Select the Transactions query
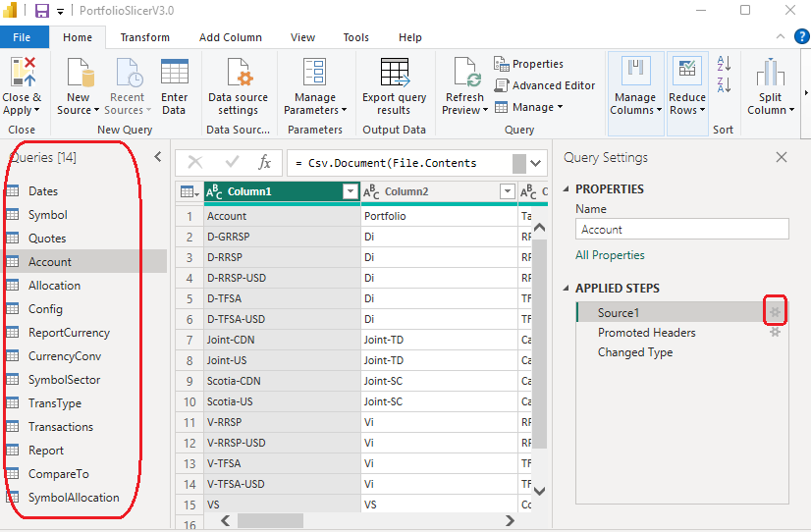The width and height of the screenshot is (811, 532). [61, 427]
